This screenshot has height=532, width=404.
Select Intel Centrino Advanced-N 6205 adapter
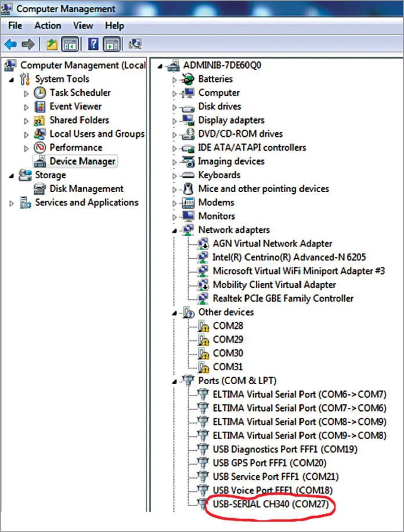click(289, 257)
